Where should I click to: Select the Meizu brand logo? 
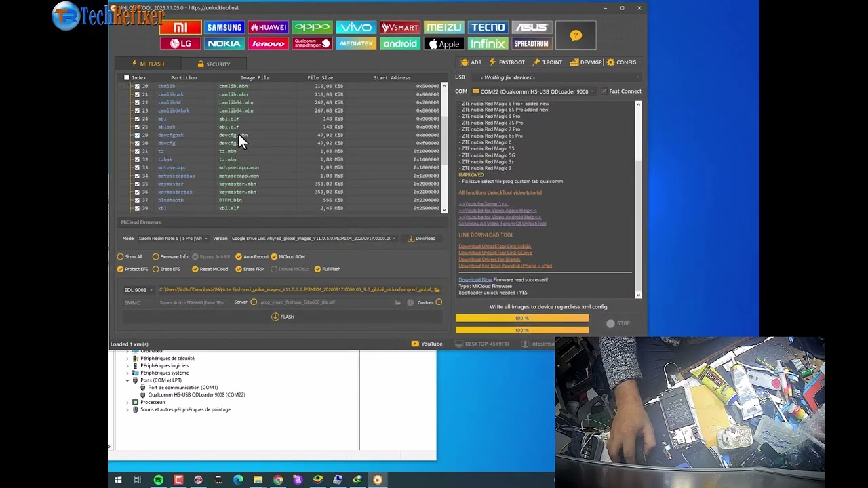coord(443,27)
